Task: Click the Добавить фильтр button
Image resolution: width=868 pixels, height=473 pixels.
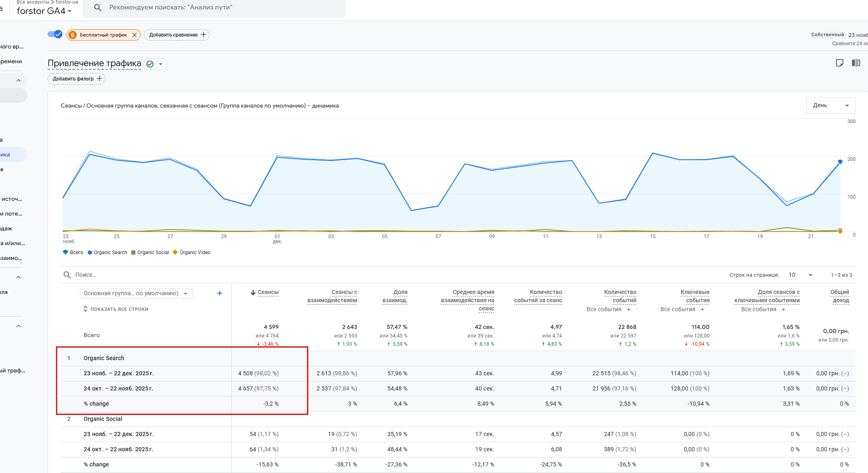Action: pos(77,79)
